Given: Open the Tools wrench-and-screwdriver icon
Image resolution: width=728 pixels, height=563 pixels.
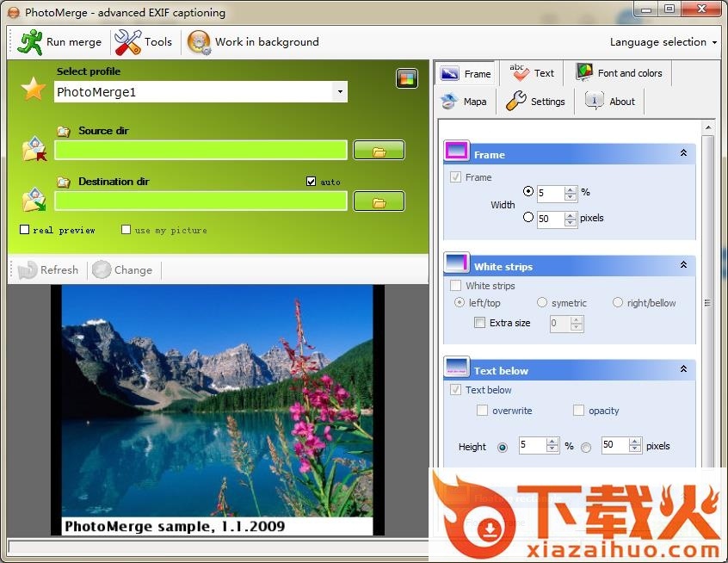Looking at the screenshot, I should 127,42.
